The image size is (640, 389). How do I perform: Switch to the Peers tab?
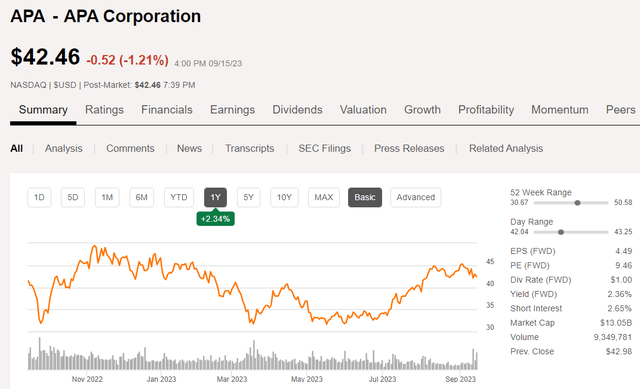point(620,110)
